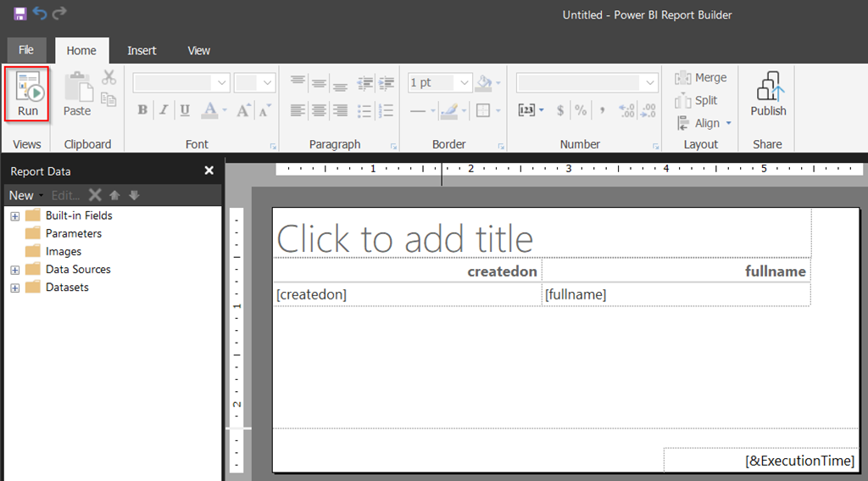Decrease the font size

[x=265, y=110]
